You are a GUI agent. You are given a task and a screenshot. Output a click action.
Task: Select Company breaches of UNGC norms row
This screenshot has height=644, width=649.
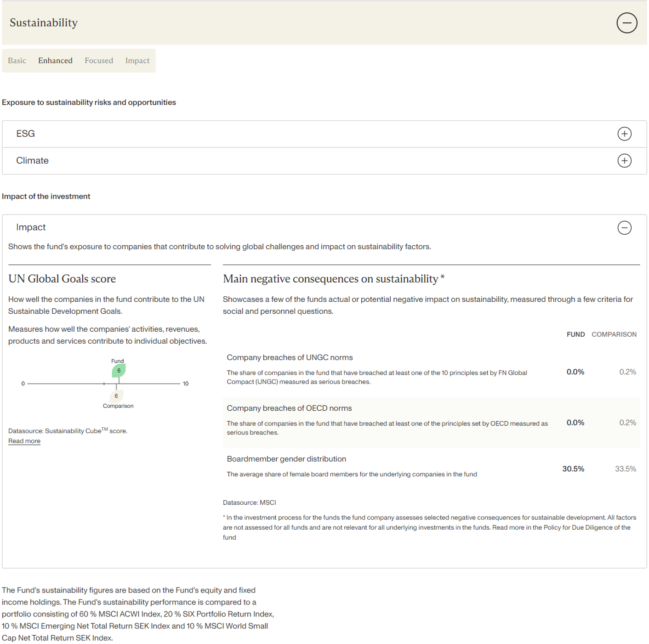click(x=290, y=357)
